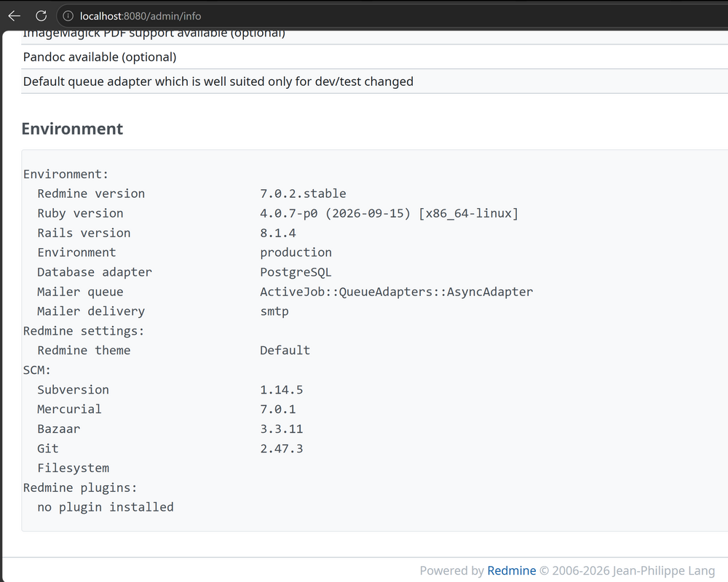728x582 pixels.
Task: Select the AsyncAdapter mailer queue value
Action: [x=397, y=292]
